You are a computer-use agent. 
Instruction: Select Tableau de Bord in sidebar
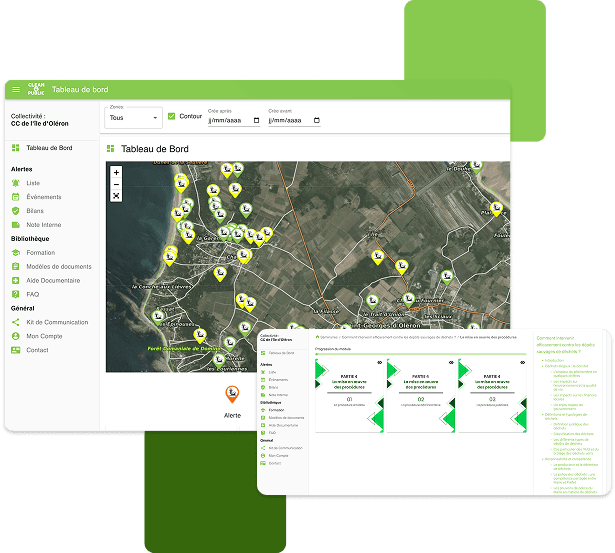(x=48, y=148)
